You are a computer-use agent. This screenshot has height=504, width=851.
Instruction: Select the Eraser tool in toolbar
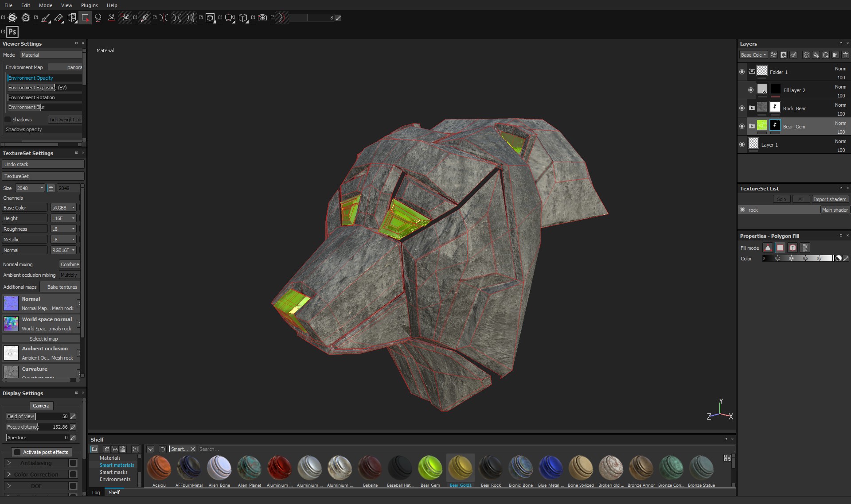click(x=59, y=18)
